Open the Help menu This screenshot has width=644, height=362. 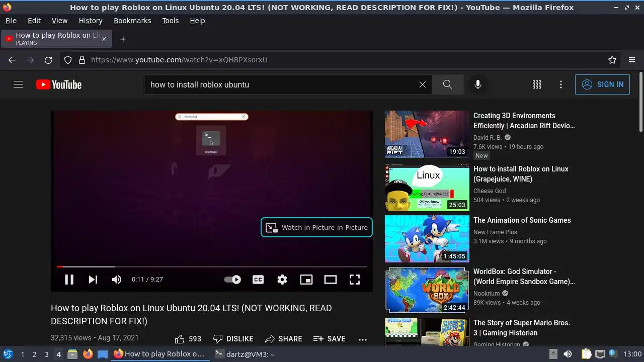pos(197,21)
